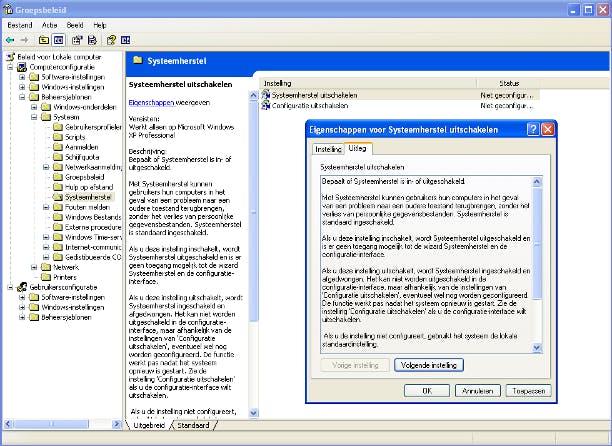Click the tree pane horizontal scrollbar thumb
Image resolution: width=612 pixels, height=446 pixels.
(x=52, y=424)
